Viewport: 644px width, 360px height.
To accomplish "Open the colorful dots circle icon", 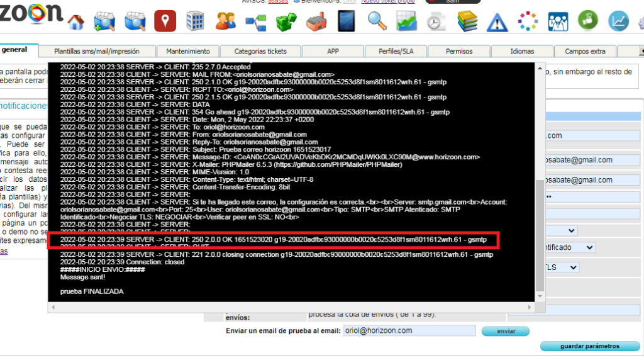I will (x=528, y=21).
